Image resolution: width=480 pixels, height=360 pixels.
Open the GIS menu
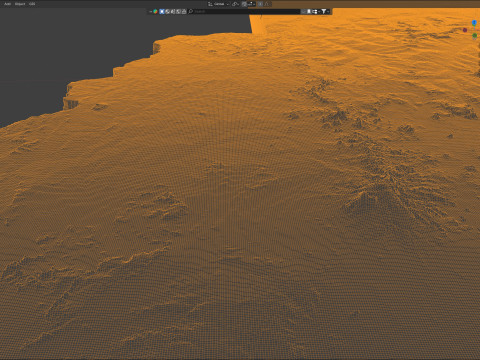[32, 4]
